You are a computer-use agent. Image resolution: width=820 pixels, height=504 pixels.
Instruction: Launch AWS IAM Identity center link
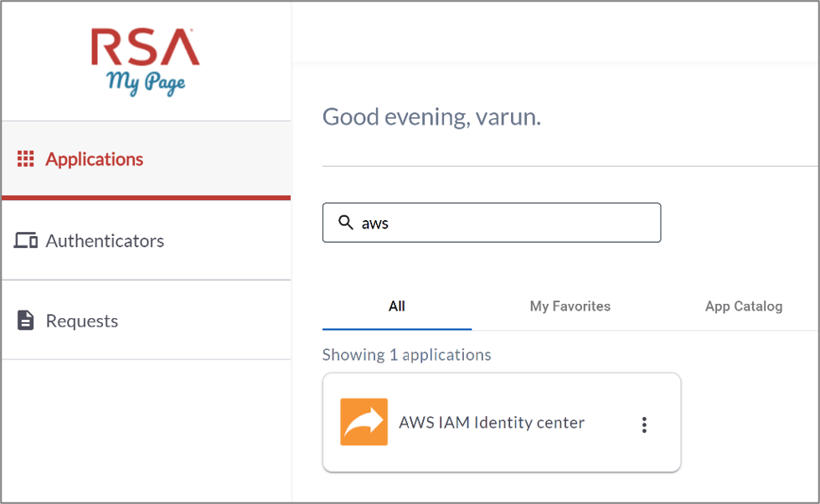pyautogui.click(x=492, y=423)
